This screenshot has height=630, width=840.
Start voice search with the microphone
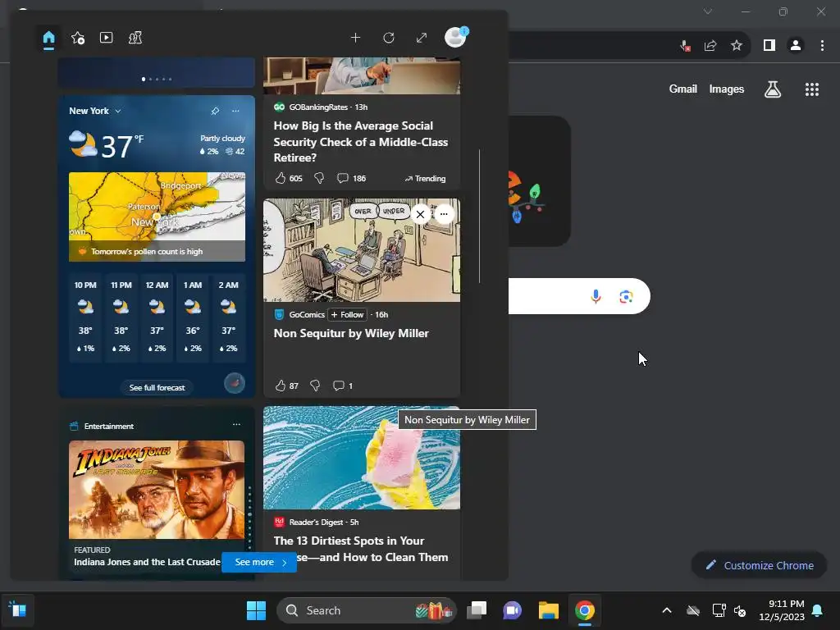coord(596,296)
